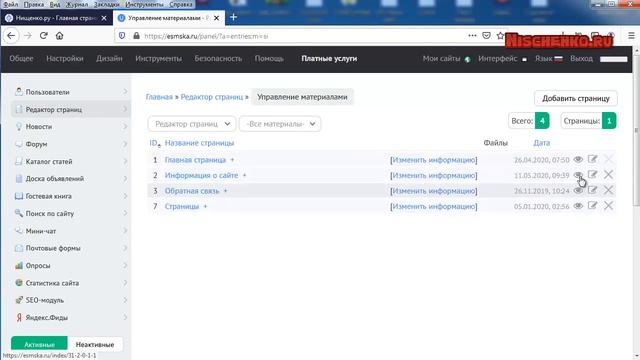Open the Безопасность top menu
This screenshot has width=640, height=360.
pyautogui.click(x=218, y=59)
